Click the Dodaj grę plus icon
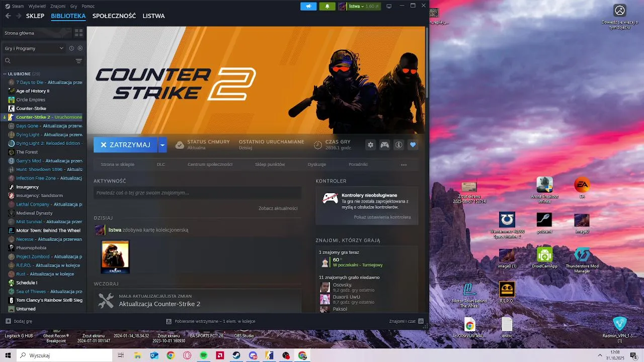This screenshot has width=644, height=362. pos(8,321)
